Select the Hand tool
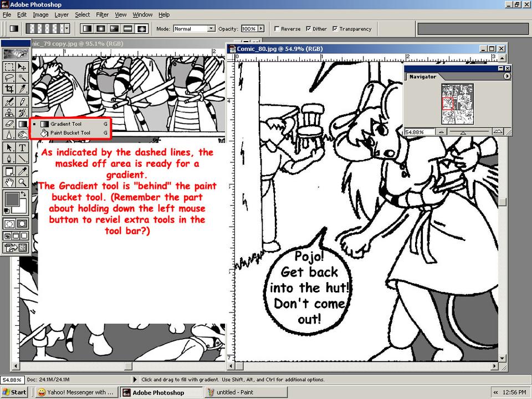 click(9, 182)
